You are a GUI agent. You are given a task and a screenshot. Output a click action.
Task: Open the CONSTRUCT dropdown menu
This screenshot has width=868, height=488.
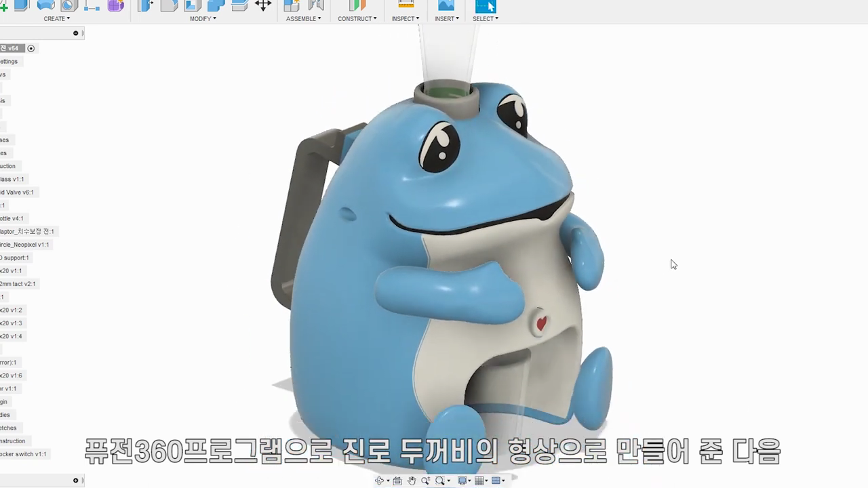point(357,19)
